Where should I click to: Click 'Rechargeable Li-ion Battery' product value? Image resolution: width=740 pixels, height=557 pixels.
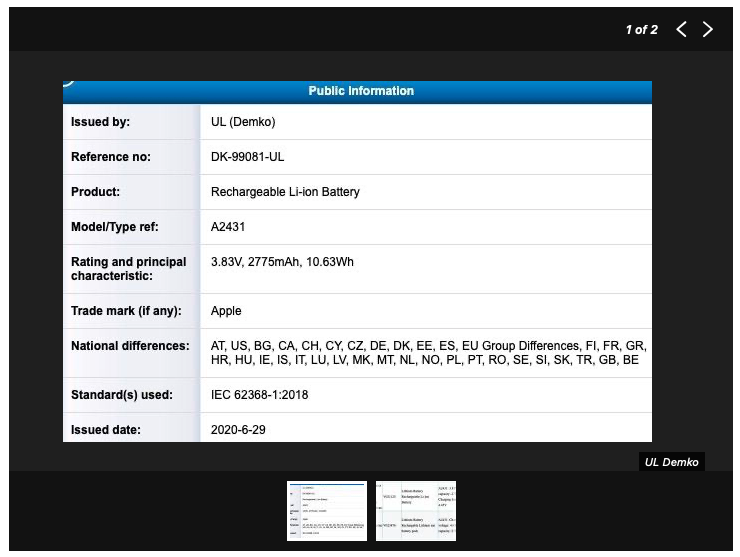click(x=285, y=192)
